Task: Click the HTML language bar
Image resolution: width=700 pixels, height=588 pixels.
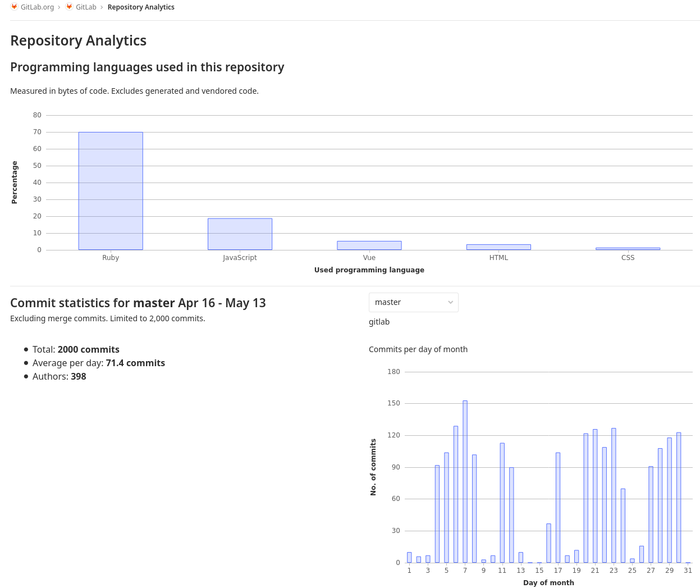Action: [x=498, y=246]
